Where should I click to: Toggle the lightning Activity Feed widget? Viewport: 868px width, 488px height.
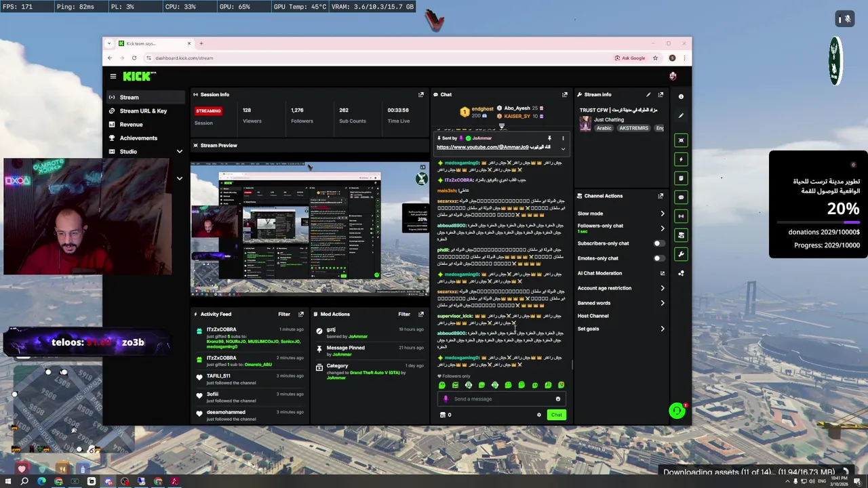(x=681, y=159)
